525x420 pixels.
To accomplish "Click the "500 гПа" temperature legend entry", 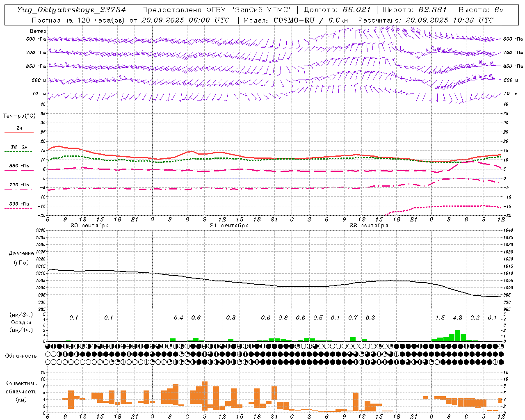I will click(19, 204).
